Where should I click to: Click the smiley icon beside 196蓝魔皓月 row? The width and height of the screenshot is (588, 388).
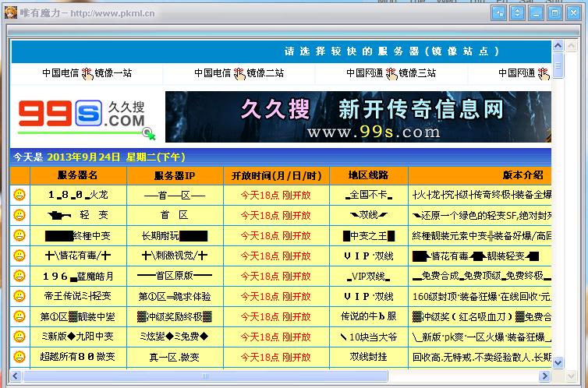click(19, 276)
